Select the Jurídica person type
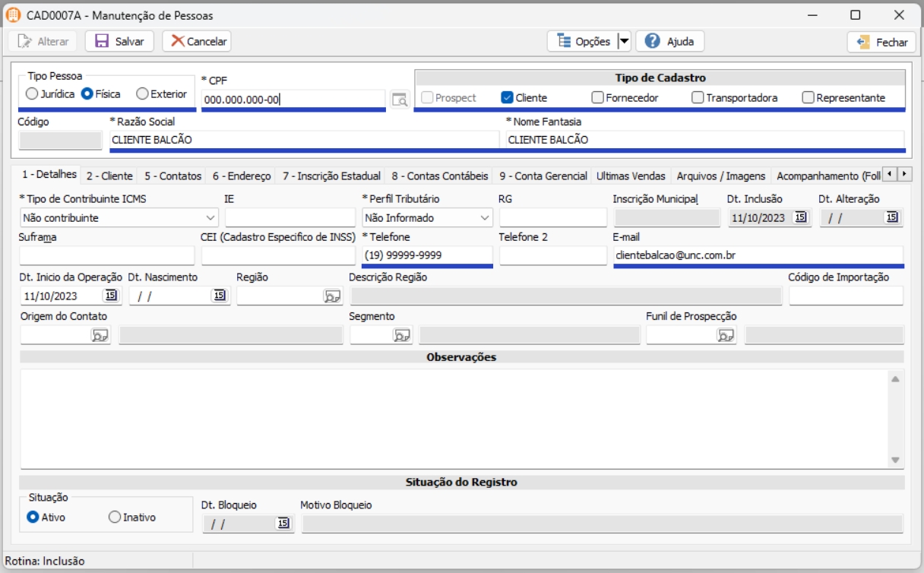924x573 pixels. tap(32, 94)
